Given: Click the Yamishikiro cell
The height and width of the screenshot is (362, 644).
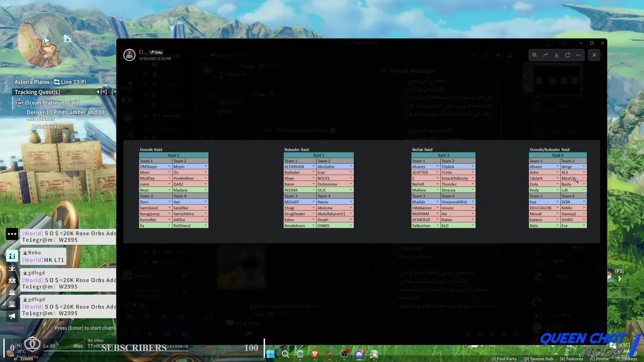Looking at the screenshot, I should coord(190,214).
